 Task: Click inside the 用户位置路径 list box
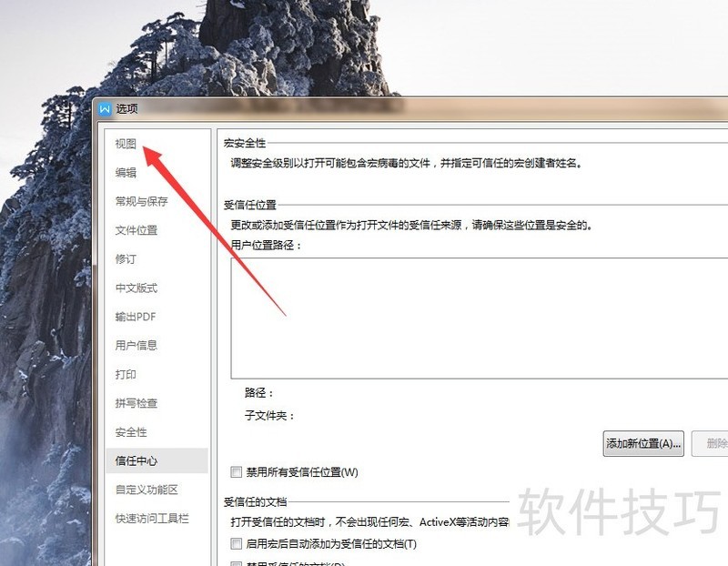click(x=480, y=318)
